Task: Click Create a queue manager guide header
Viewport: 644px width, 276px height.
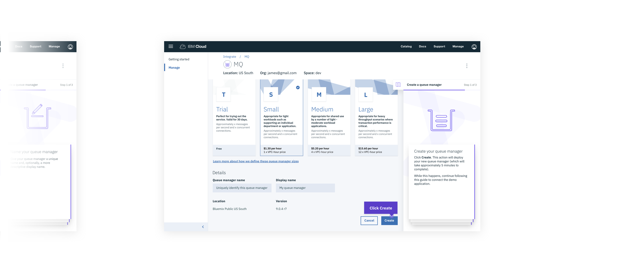Action: click(x=424, y=85)
